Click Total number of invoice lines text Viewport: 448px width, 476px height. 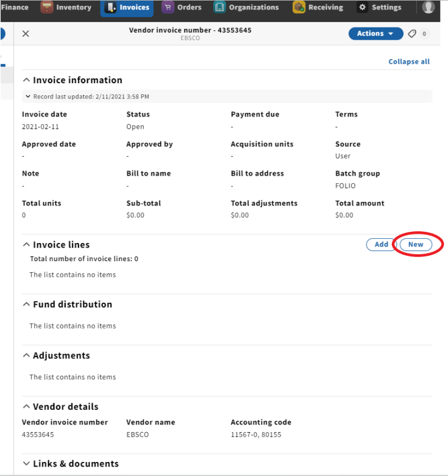(x=84, y=259)
